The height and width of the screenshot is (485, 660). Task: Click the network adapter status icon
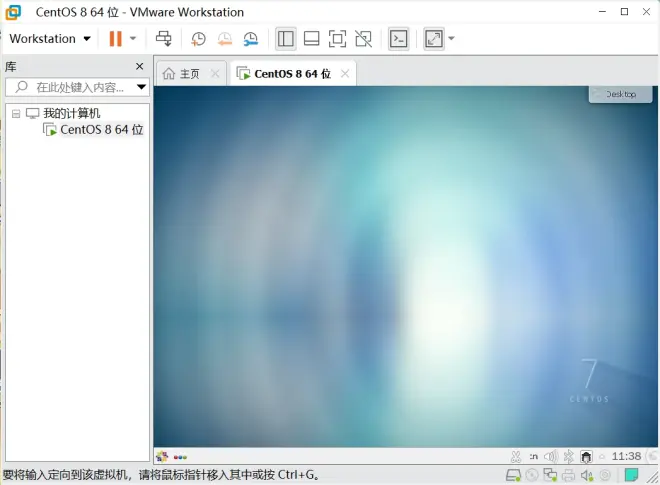pyautogui.click(x=550, y=475)
